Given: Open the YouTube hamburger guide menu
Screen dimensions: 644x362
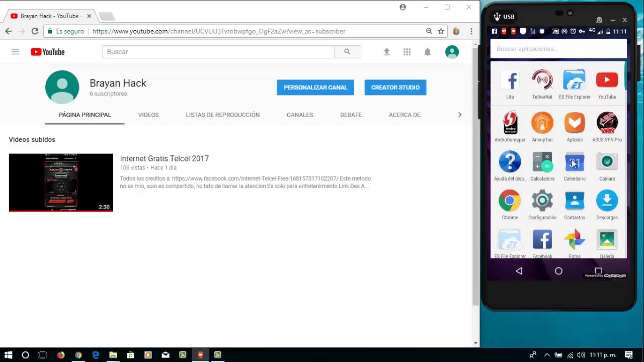Looking at the screenshot, I should click(16, 52).
